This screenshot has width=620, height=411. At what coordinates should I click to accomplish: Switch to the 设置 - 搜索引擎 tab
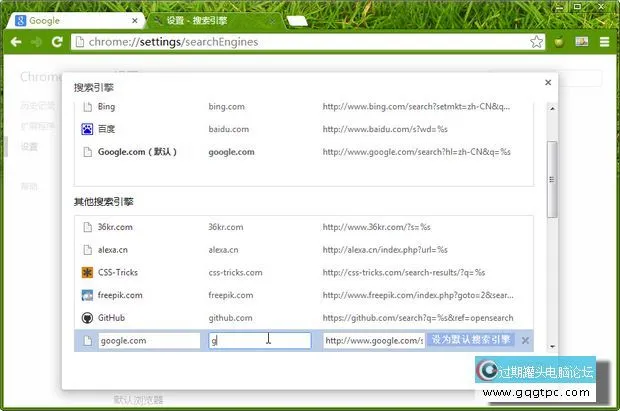[x=215, y=21]
